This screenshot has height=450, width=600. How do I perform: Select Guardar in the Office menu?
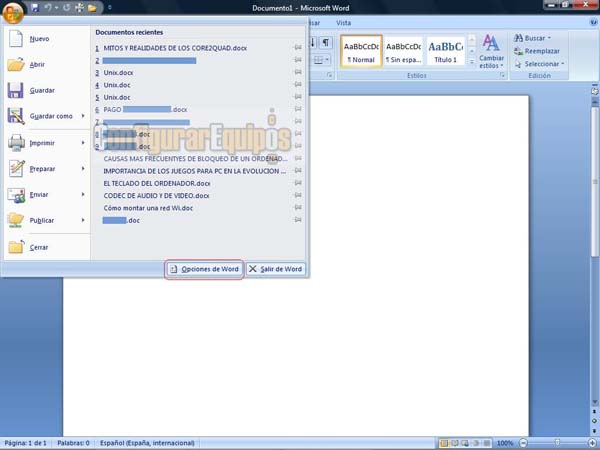47,90
